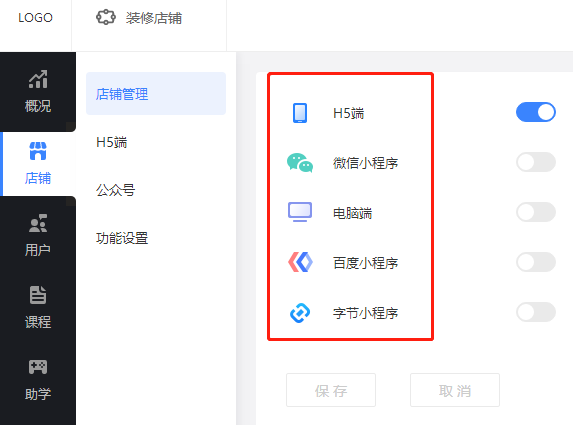Click the 装修店铺 gear-shaped icon
The height and width of the screenshot is (425, 573).
[106, 17]
